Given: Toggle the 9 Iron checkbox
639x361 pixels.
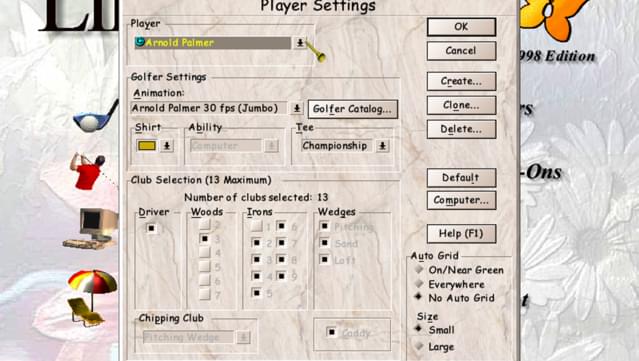Looking at the screenshot, I should [281, 276].
